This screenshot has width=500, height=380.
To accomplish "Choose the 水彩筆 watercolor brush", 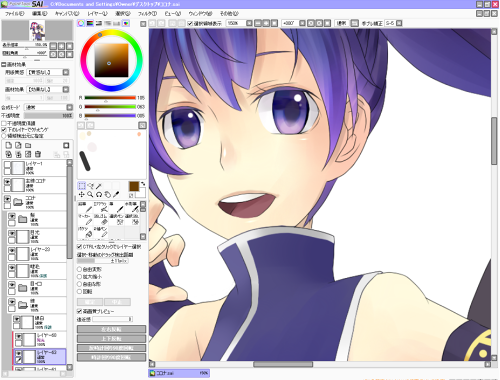I will 132,207.
